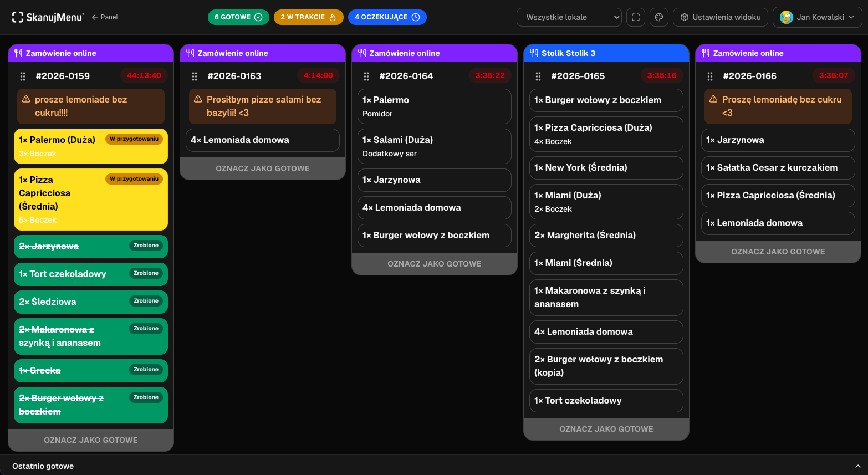Image resolution: width=868 pixels, height=475 pixels.
Task: Select 1× Salami (Duża) Dodatkowy ser
Action: pos(435,146)
